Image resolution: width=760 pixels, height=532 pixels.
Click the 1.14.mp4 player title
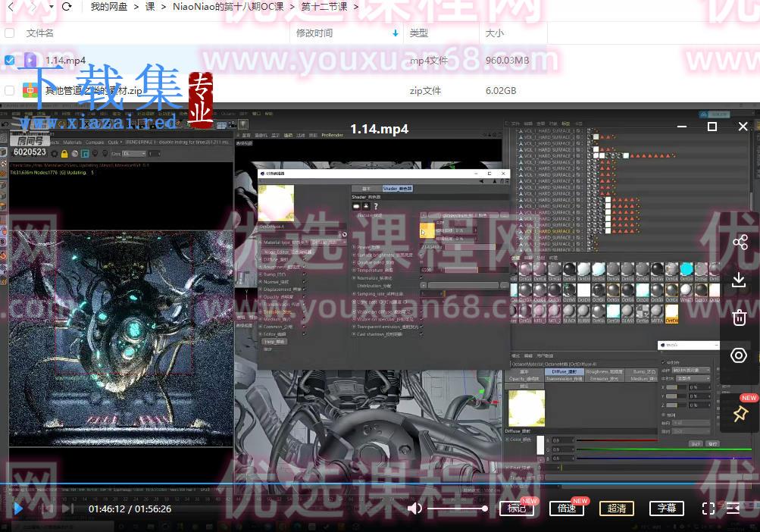pyautogui.click(x=380, y=129)
